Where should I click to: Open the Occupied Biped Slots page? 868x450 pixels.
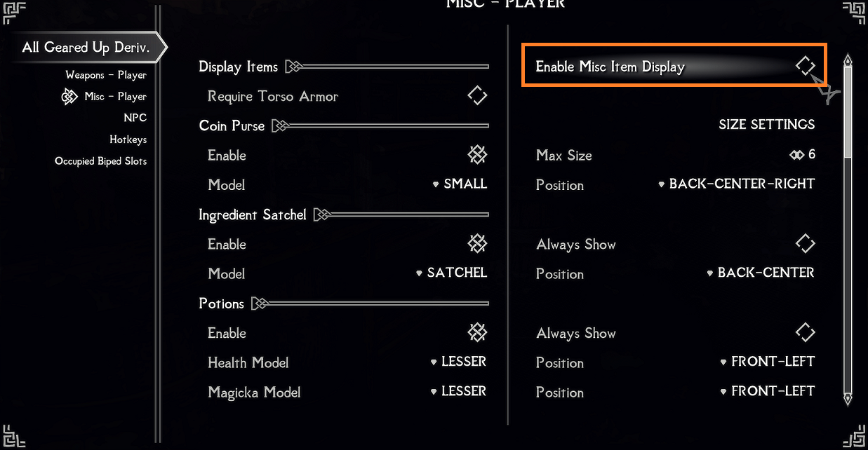[101, 161]
